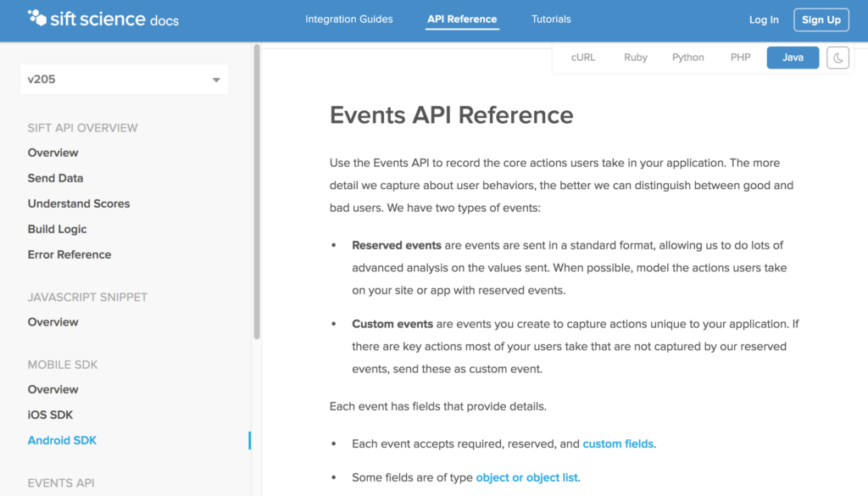This screenshot has width=868, height=496.
Task: Select the cURL code language
Action: (x=583, y=57)
